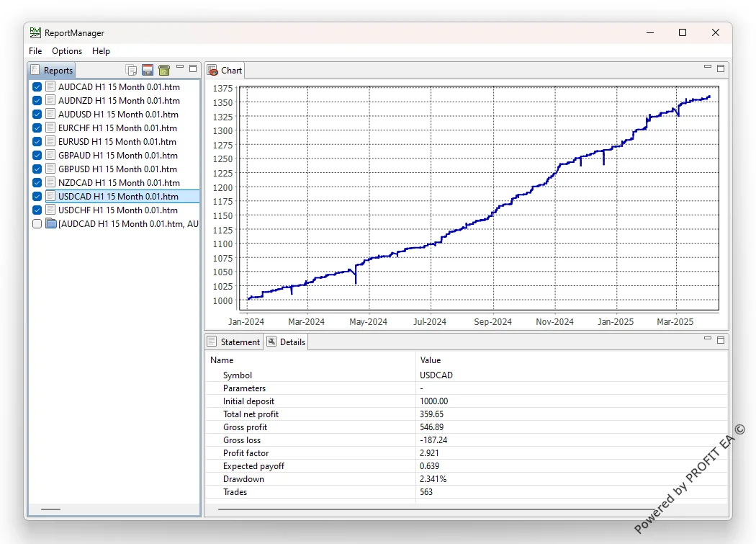Open the Help menu
This screenshot has height=544, width=756.
click(x=101, y=50)
